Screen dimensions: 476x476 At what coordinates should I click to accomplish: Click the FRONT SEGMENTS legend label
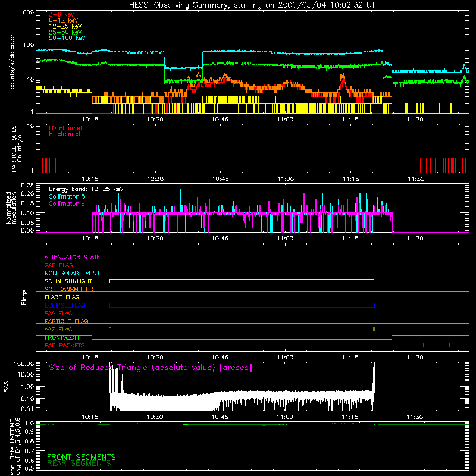click(x=82, y=457)
